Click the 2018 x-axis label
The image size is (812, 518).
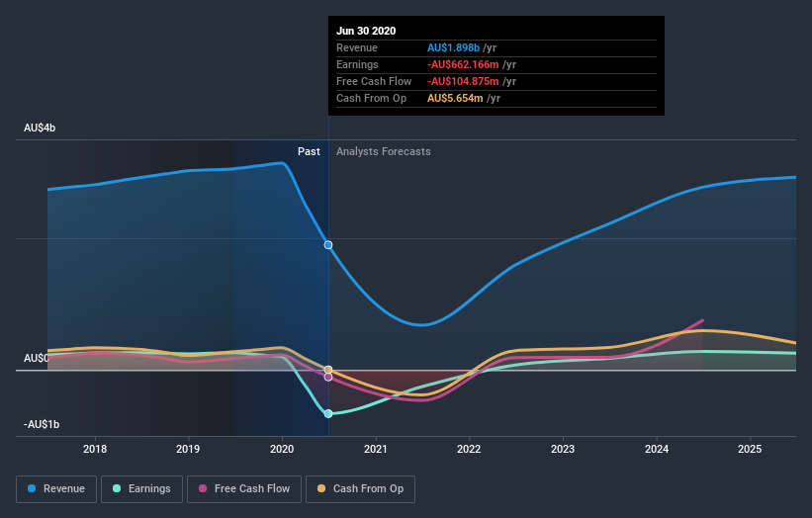click(95, 449)
